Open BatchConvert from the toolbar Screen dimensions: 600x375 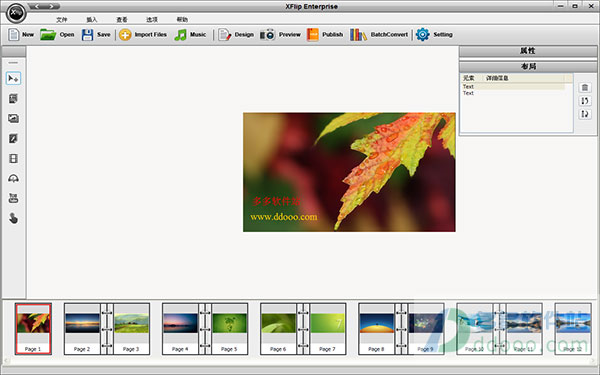coord(379,34)
